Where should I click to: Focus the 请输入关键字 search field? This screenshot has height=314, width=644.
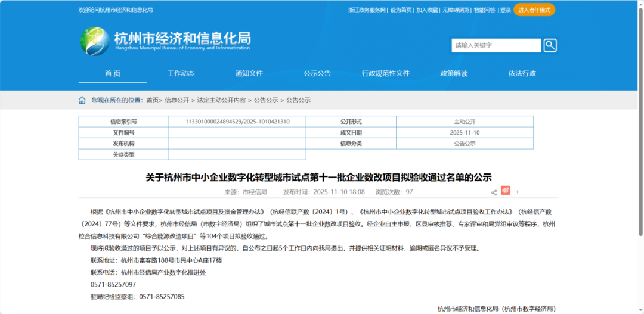click(x=496, y=45)
